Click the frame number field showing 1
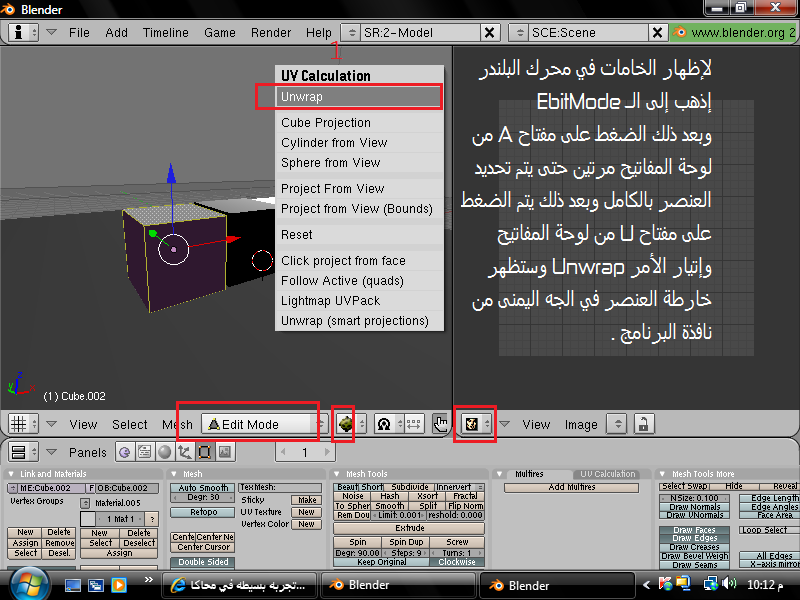 coord(305,452)
